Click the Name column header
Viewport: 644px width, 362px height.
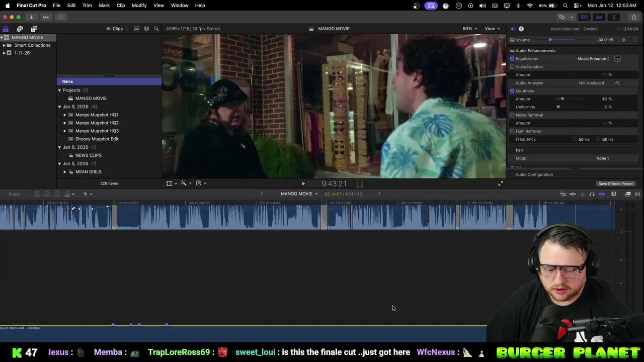(109, 81)
